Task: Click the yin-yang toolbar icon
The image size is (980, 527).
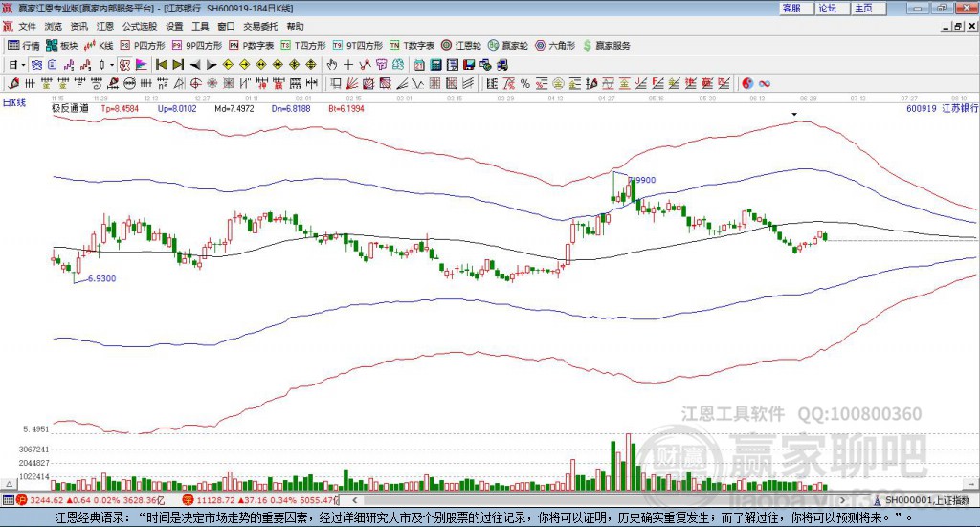Action: tap(747, 83)
